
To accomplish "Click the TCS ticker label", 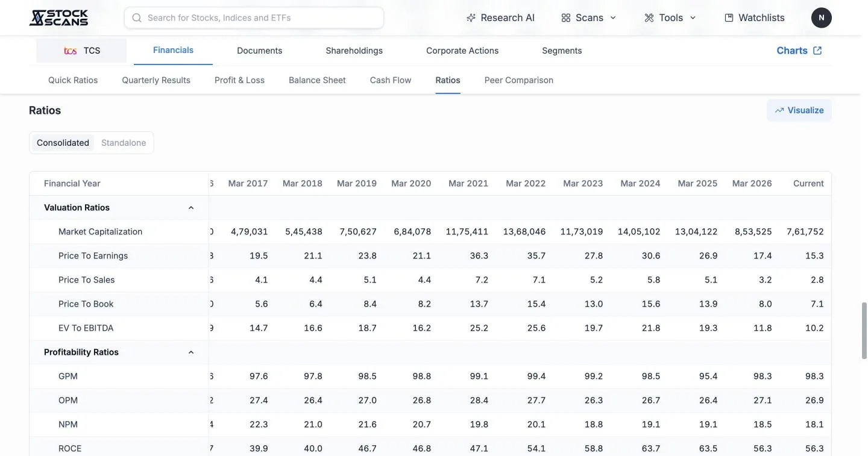I will pyautogui.click(x=92, y=51).
